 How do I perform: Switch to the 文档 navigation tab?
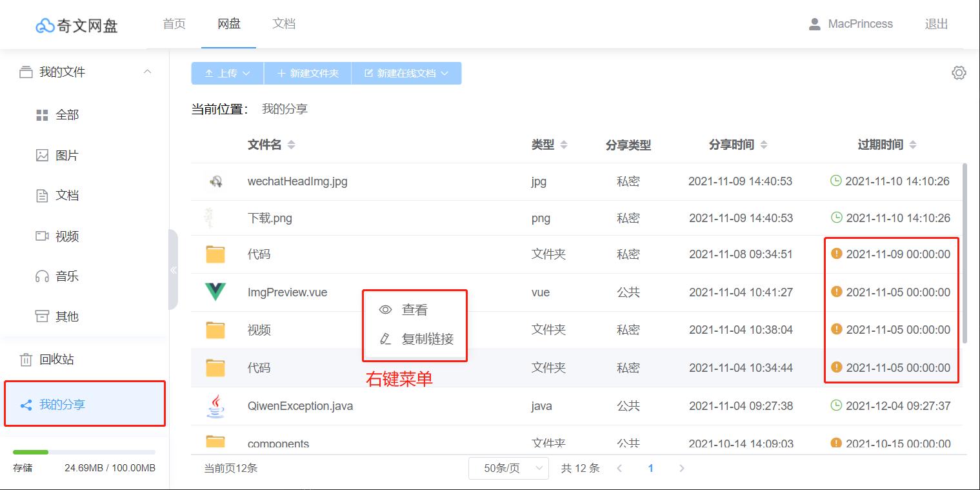(x=283, y=23)
